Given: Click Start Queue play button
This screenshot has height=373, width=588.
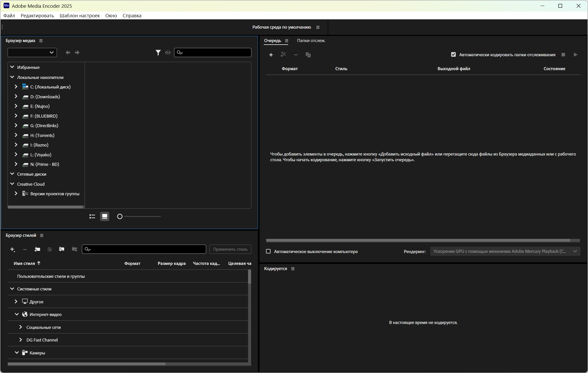Looking at the screenshot, I should (x=575, y=55).
